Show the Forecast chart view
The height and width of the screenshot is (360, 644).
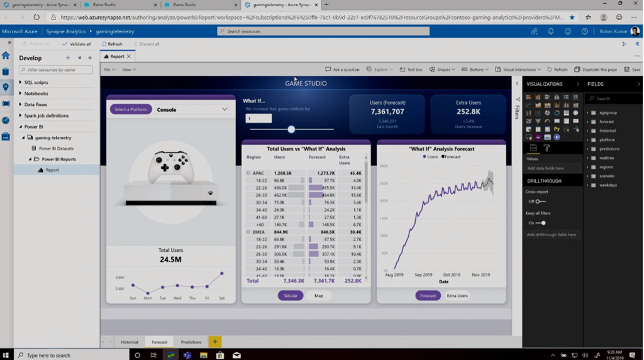pos(428,295)
